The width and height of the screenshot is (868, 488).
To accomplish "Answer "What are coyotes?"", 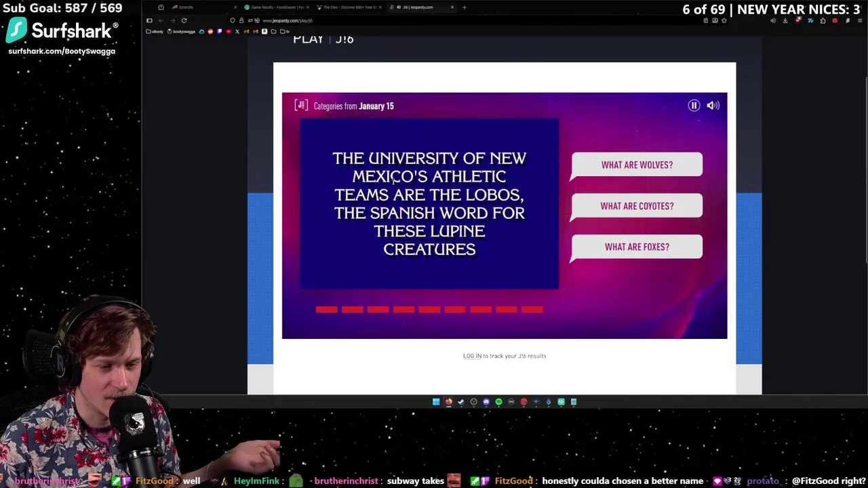I will click(637, 206).
